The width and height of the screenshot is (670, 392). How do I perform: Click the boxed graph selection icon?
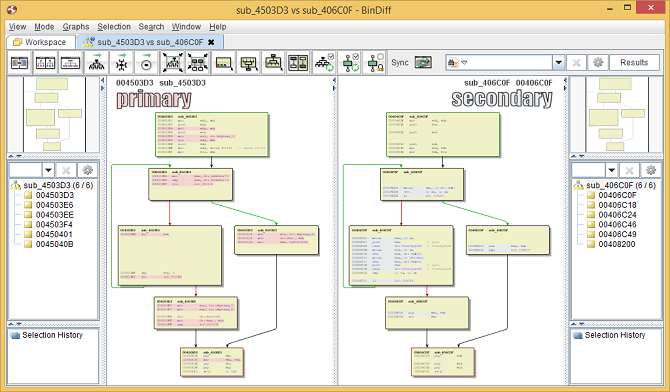pyautogui.click(x=249, y=63)
